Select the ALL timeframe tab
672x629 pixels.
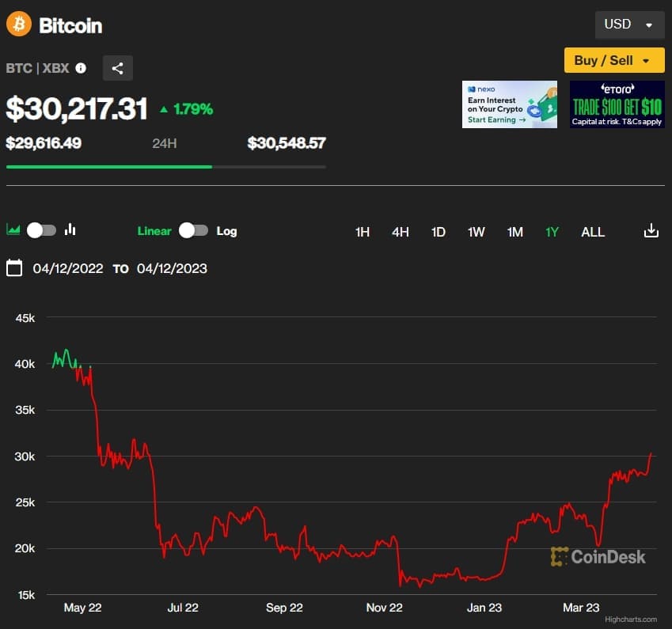pyautogui.click(x=593, y=232)
